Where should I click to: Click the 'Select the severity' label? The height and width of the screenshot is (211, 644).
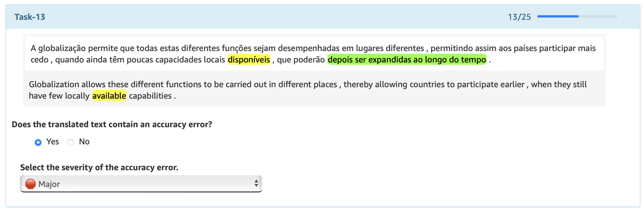99,168
